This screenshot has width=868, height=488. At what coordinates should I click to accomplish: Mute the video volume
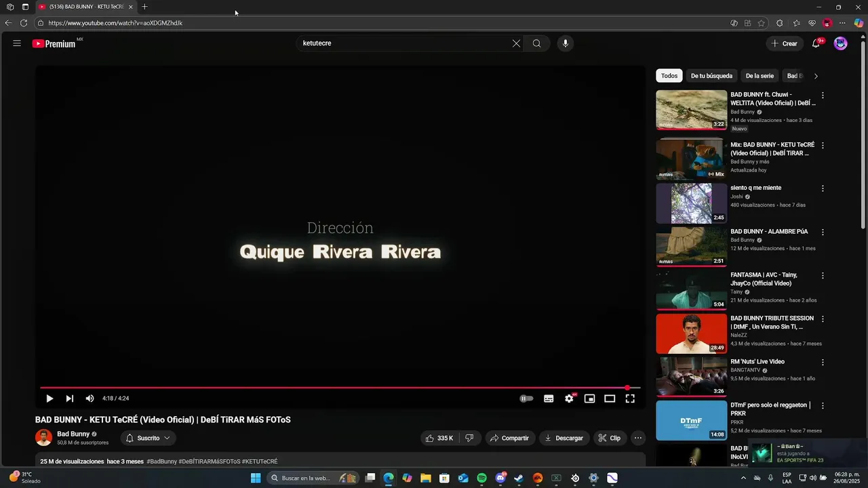90,399
